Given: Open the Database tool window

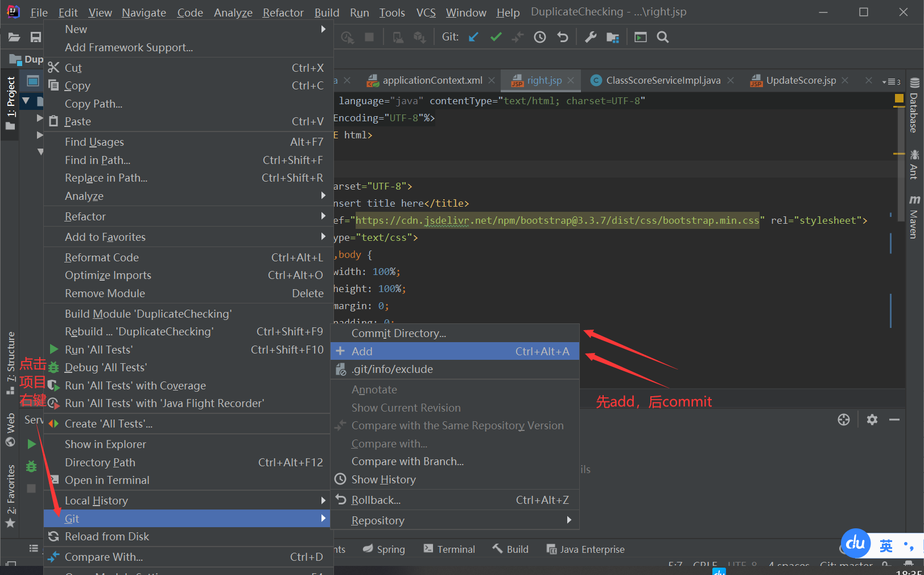Looking at the screenshot, I should point(914,106).
